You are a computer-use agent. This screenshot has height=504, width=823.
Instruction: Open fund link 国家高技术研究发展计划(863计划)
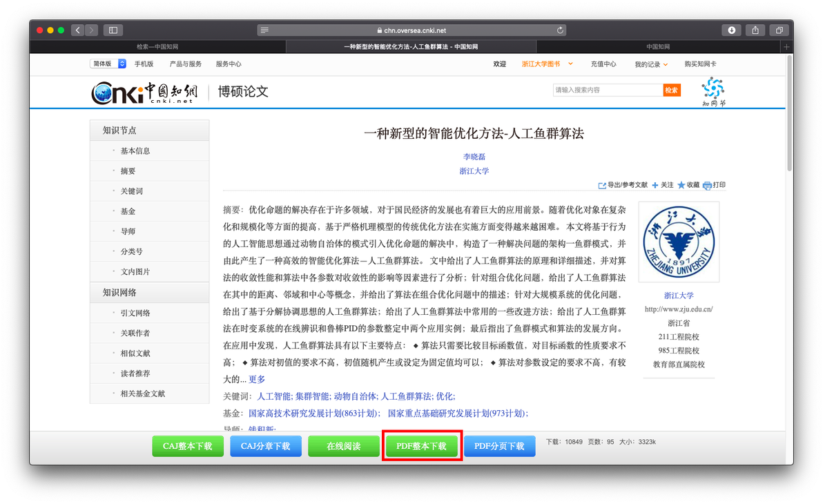pyautogui.click(x=314, y=414)
